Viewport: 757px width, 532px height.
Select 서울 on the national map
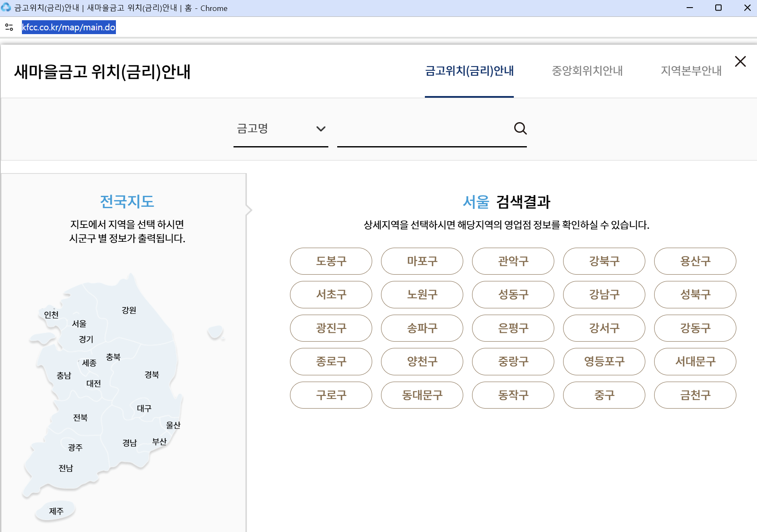[79, 323]
